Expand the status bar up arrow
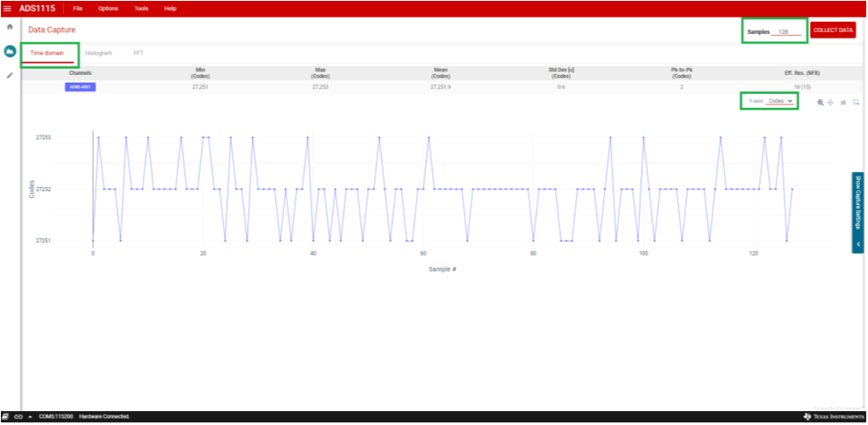Viewport: 868px width, 425px height. pos(30,417)
